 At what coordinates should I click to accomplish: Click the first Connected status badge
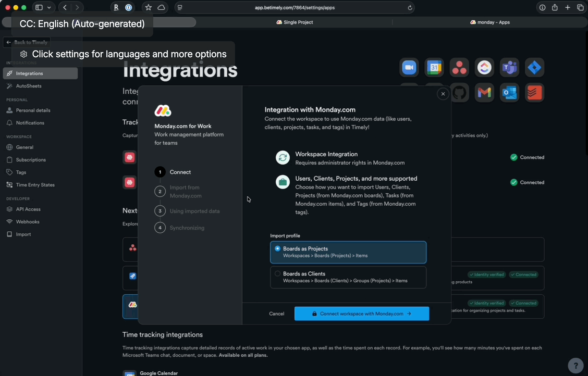click(527, 157)
